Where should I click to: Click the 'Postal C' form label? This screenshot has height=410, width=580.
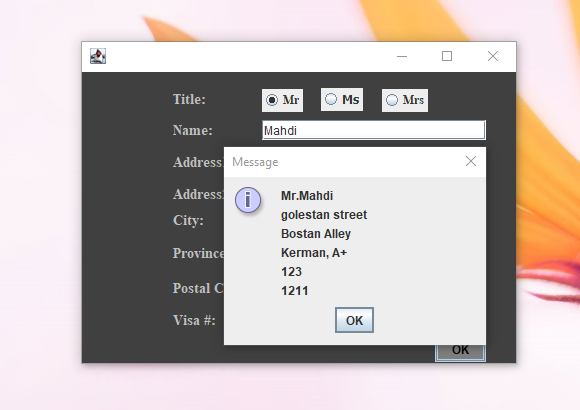tap(198, 288)
